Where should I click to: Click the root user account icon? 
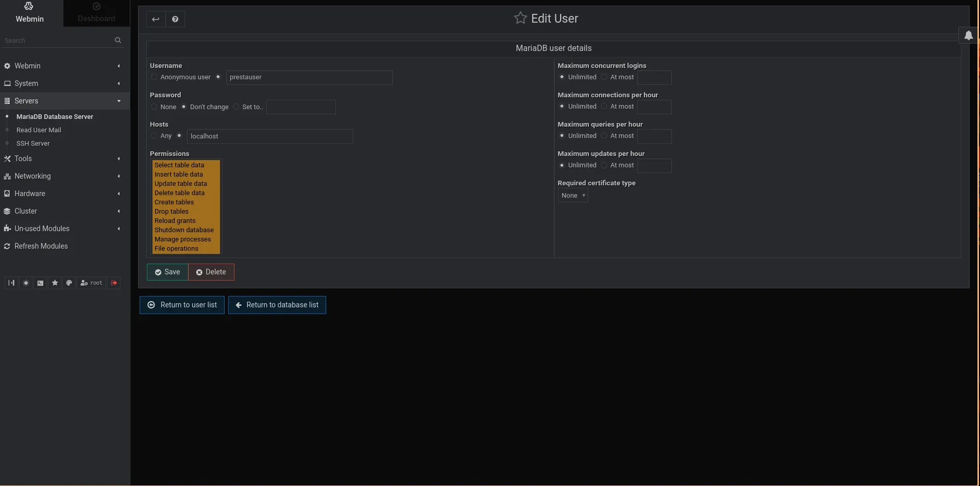point(91,283)
